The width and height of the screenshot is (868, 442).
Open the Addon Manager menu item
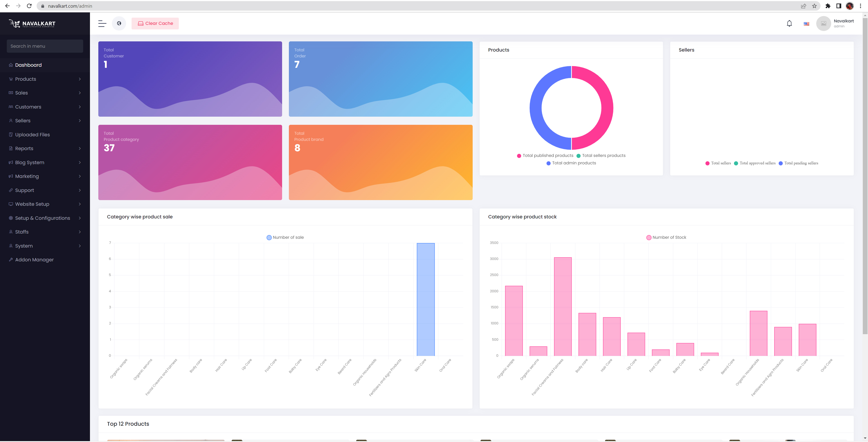45,260
